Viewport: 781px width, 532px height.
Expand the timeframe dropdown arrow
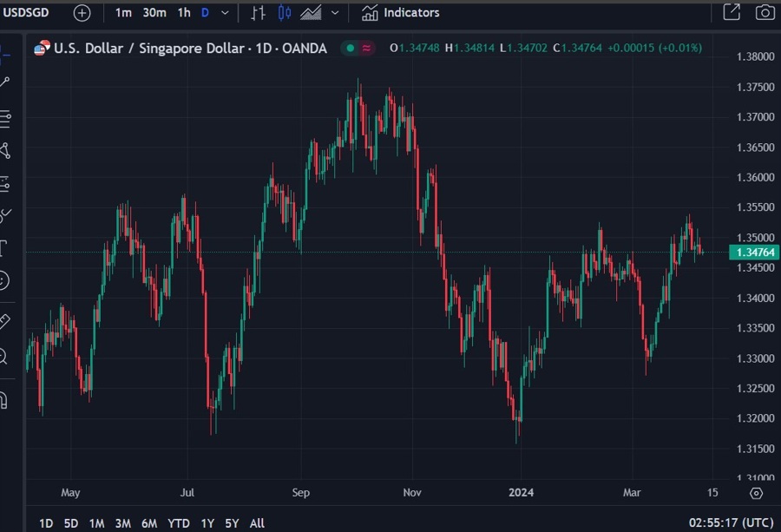(225, 13)
